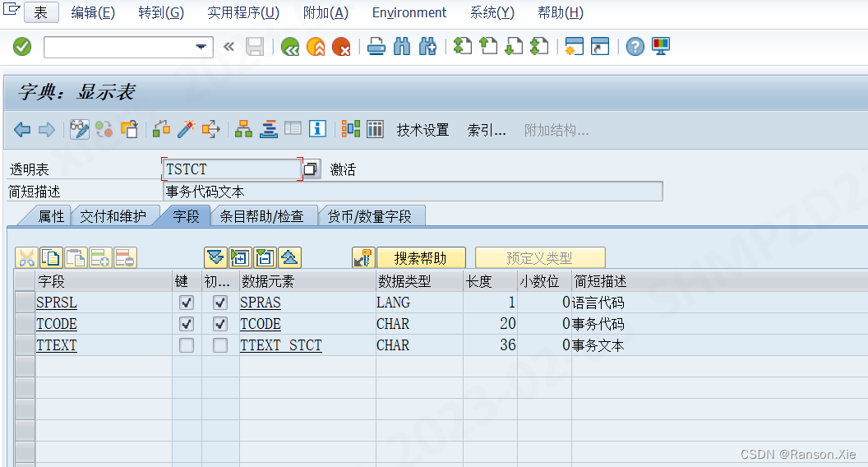Switch to the 交付和维护 tab
Screen dimensions: 868x467
(x=113, y=216)
